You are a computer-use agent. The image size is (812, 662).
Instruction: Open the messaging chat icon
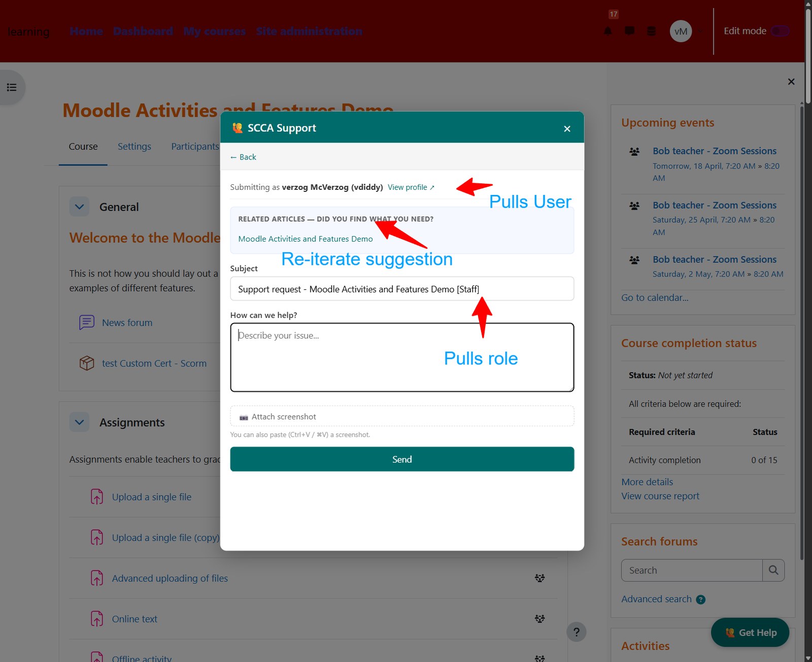tap(629, 31)
